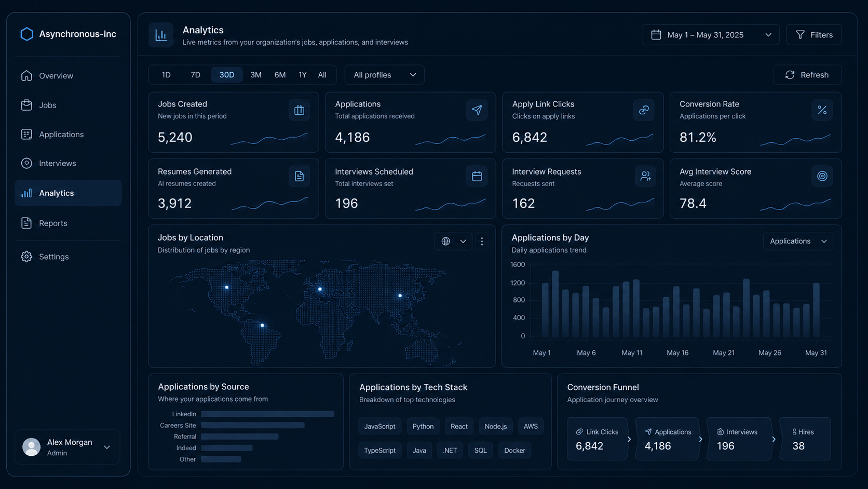Viewport: 868px width, 489px height.
Task: Click the Hires 38 funnel card
Action: pyautogui.click(x=805, y=439)
